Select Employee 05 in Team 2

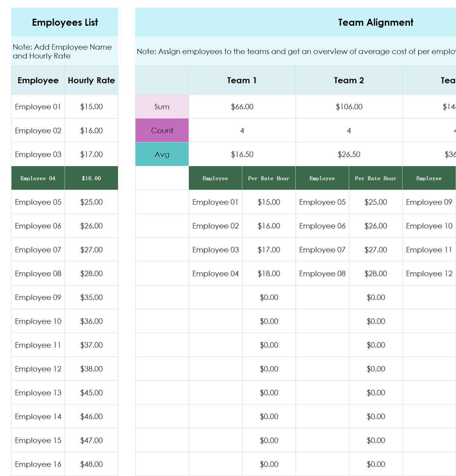click(322, 202)
